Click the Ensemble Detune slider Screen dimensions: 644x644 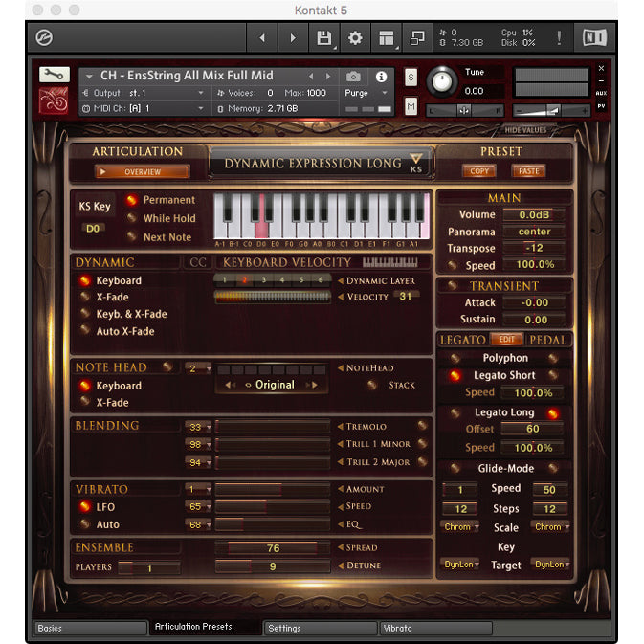(x=273, y=566)
